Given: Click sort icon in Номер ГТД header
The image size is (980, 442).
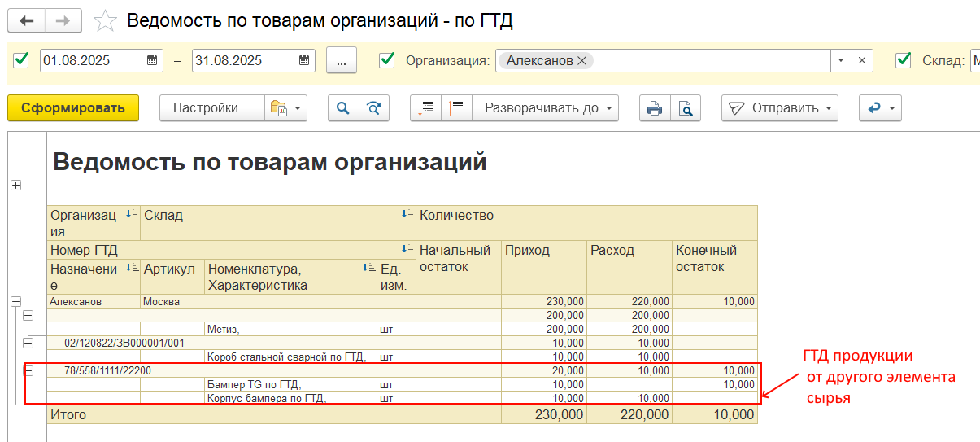Looking at the screenshot, I should [x=408, y=249].
